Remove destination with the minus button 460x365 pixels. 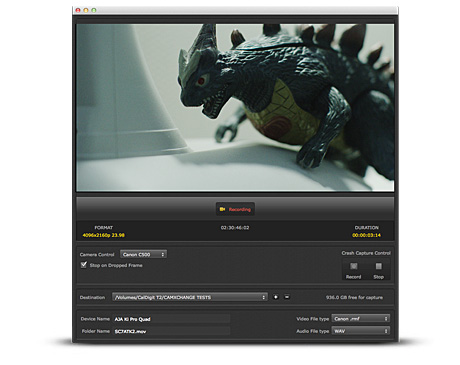pyautogui.click(x=287, y=297)
